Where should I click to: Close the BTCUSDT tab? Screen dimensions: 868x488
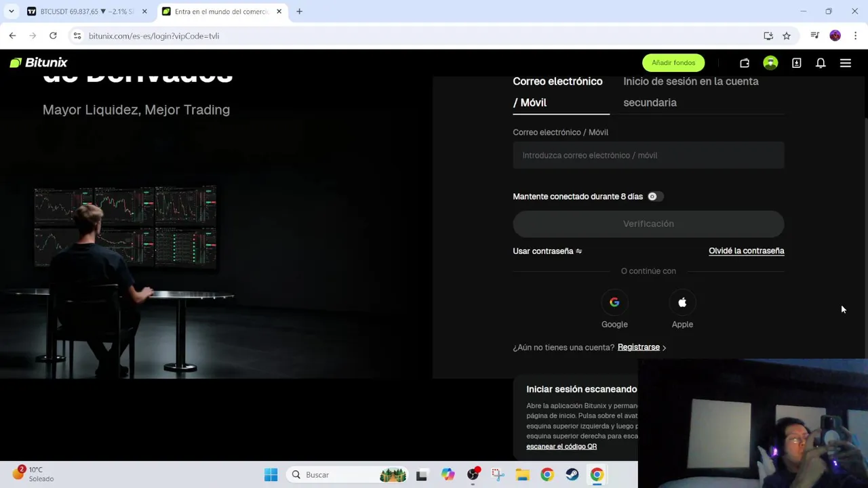[144, 12]
